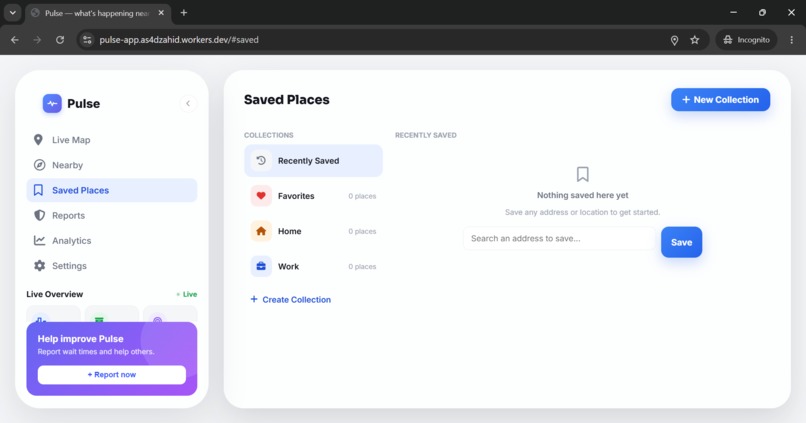
Task: Click the Save button
Action: tap(681, 242)
